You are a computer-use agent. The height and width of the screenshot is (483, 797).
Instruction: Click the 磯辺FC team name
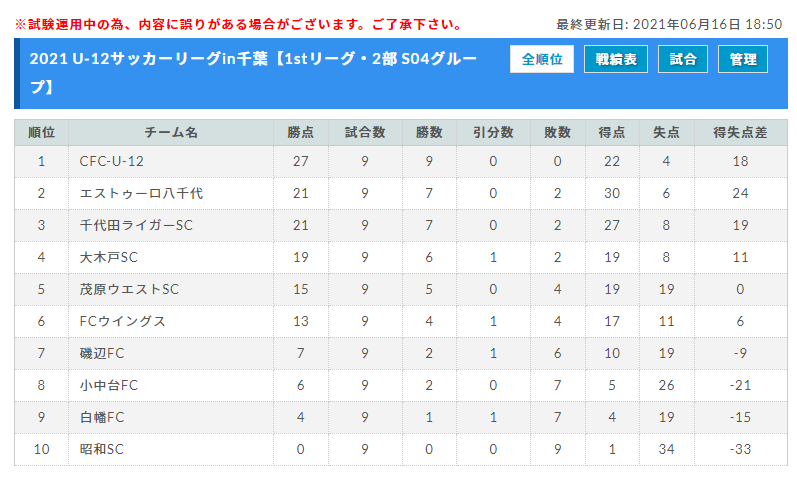pyautogui.click(x=102, y=353)
